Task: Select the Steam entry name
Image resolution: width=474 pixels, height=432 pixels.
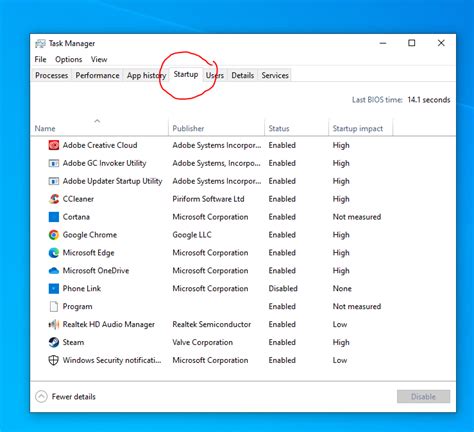Action: 73,342
